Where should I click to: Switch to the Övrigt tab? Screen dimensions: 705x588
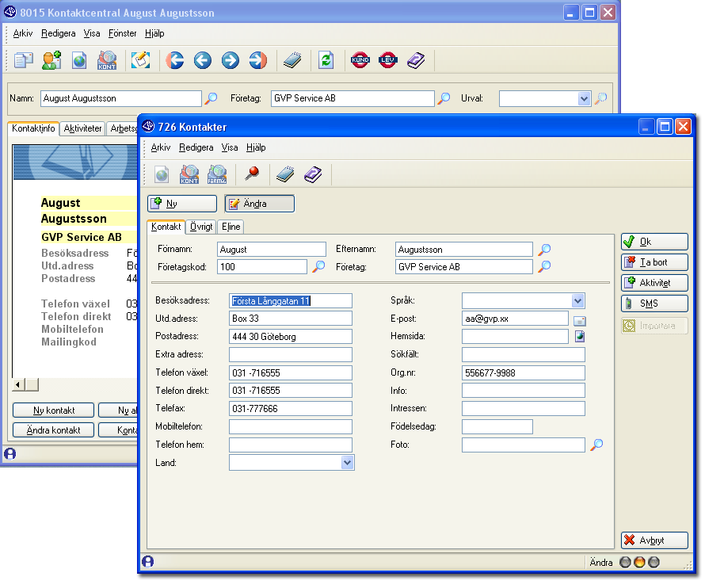[201, 227]
